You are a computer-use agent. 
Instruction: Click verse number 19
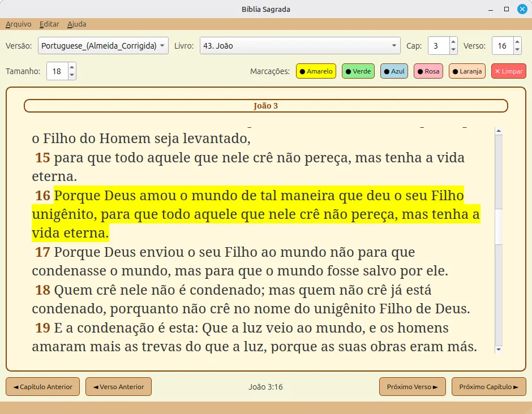coord(43,328)
